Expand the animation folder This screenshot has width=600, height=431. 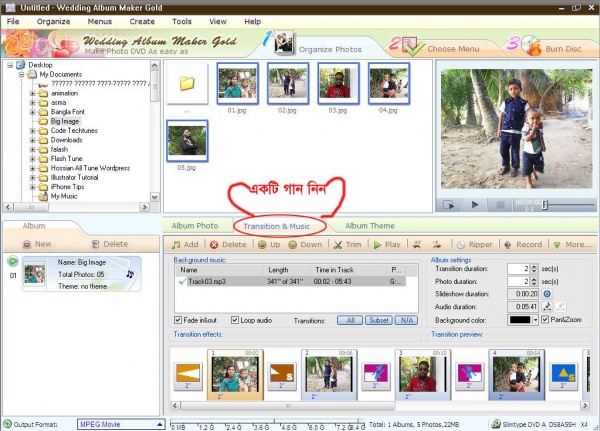pyautogui.click(x=33, y=93)
